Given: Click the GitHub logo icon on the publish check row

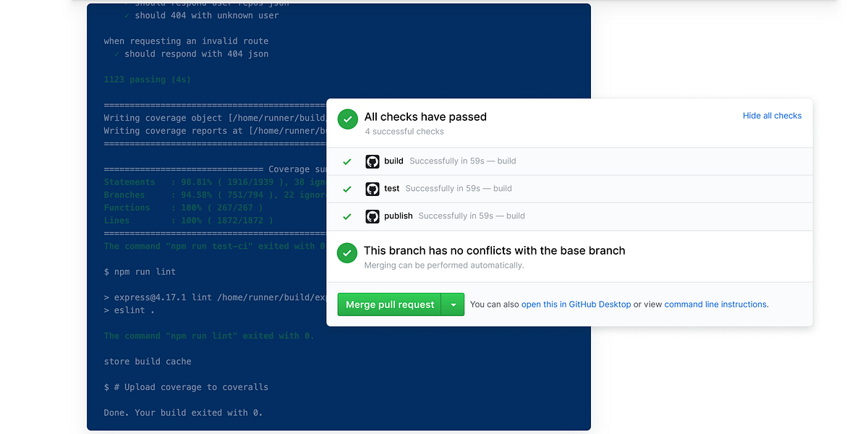Looking at the screenshot, I should pos(373,216).
